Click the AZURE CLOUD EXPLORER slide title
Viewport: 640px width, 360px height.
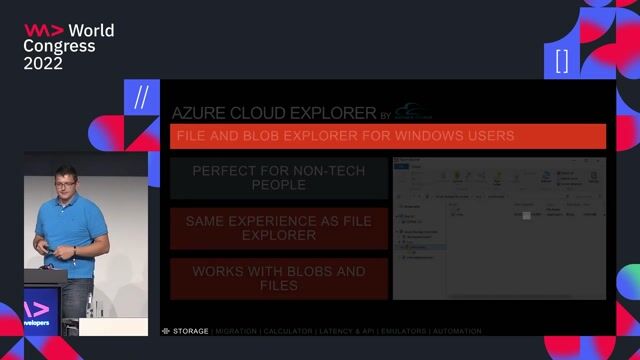[274, 113]
